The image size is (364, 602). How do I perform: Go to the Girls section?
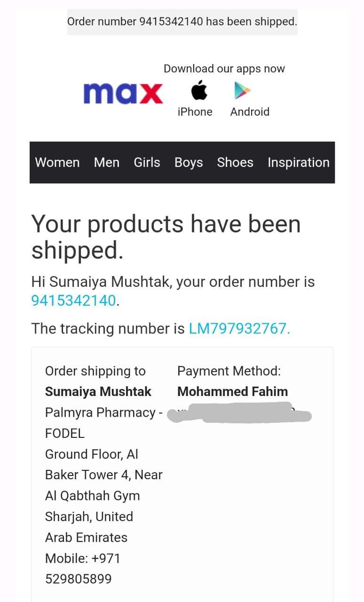pos(147,163)
